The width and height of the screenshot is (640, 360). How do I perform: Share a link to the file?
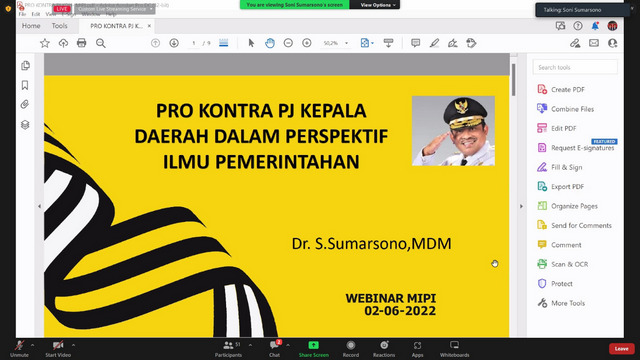pyautogui.click(x=575, y=43)
